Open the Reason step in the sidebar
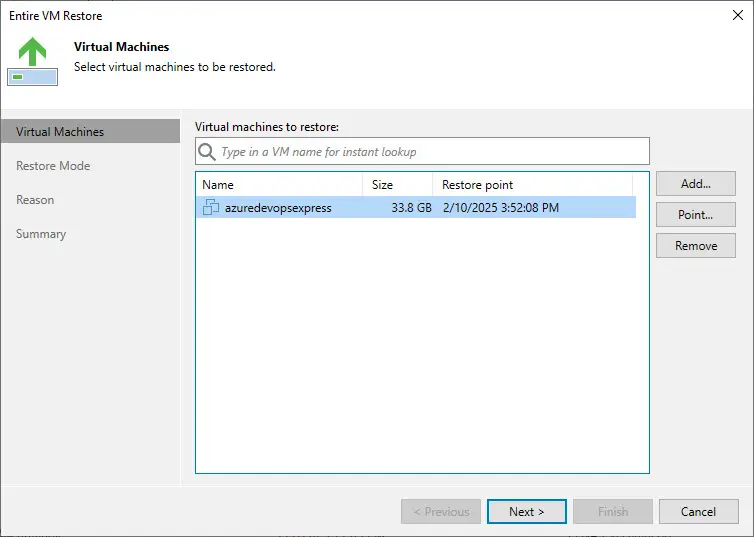This screenshot has height=537, width=754. (x=35, y=200)
